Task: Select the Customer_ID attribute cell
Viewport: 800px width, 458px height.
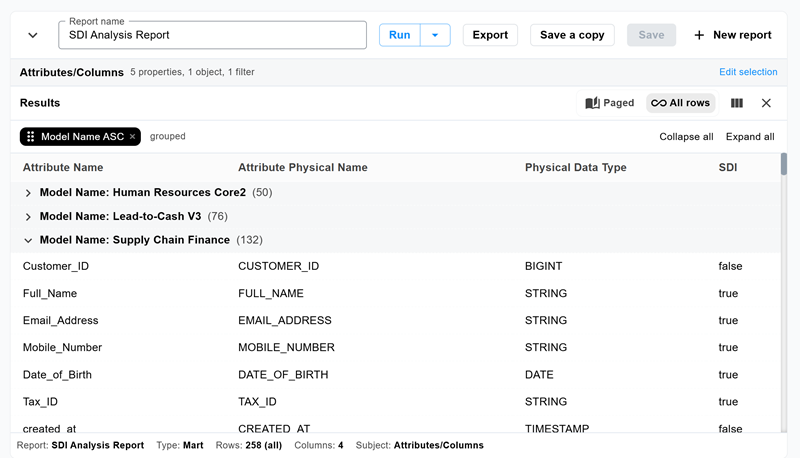Action: pyautogui.click(x=56, y=266)
